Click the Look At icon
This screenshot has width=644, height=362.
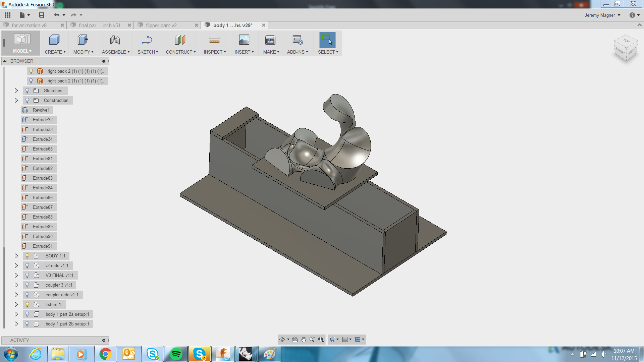click(x=295, y=340)
